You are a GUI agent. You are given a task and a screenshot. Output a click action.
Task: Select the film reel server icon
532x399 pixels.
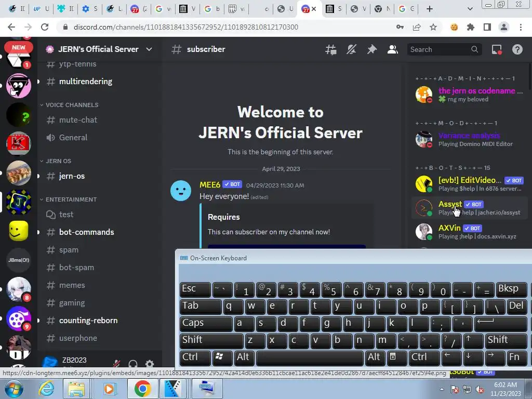(x=19, y=318)
